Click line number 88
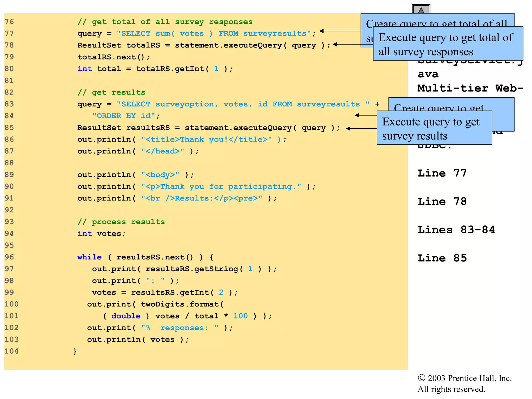 (x=9, y=163)
